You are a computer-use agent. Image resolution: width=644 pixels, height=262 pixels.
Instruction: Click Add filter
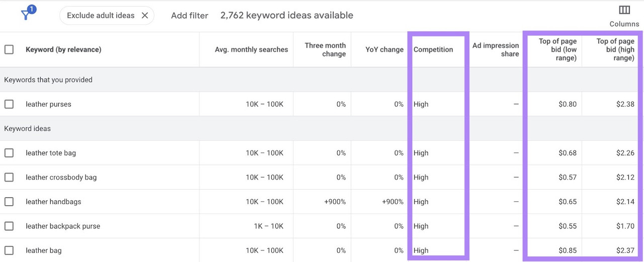[189, 16]
